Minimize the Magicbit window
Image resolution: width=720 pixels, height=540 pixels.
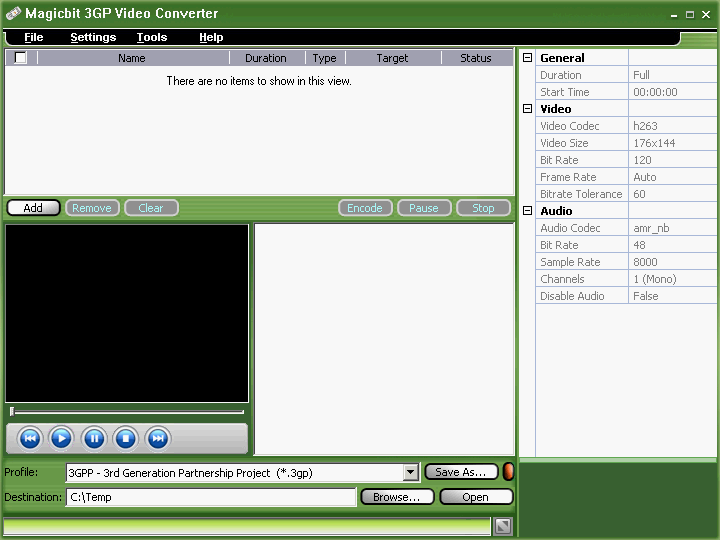tap(674, 15)
